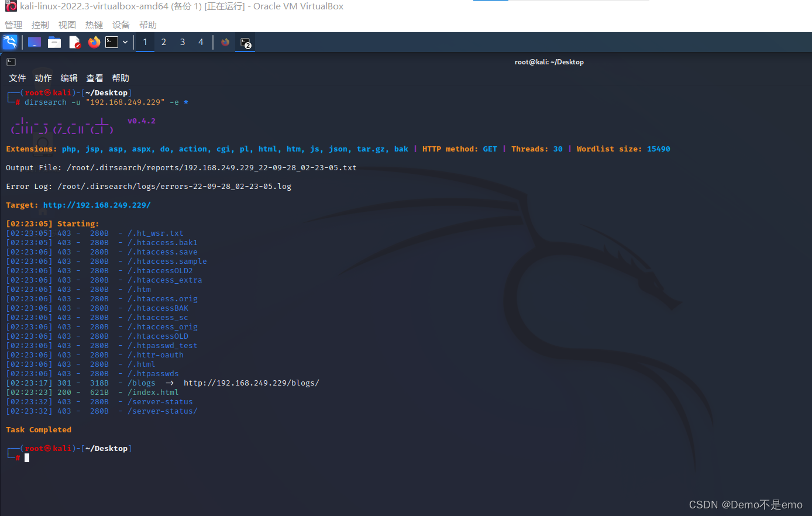The image size is (812, 516).
Task: Click the Error Log file path
Action: click(174, 187)
